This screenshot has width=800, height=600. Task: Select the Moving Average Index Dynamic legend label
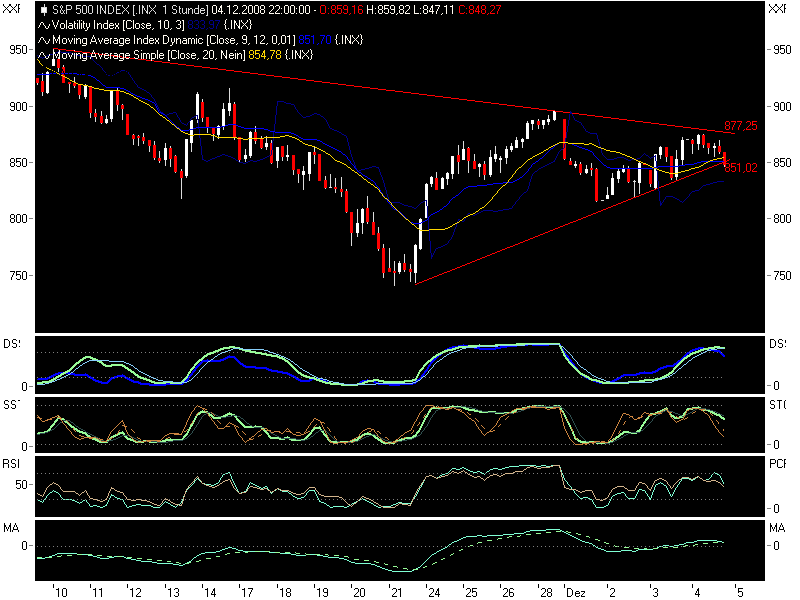pos(174,40)
